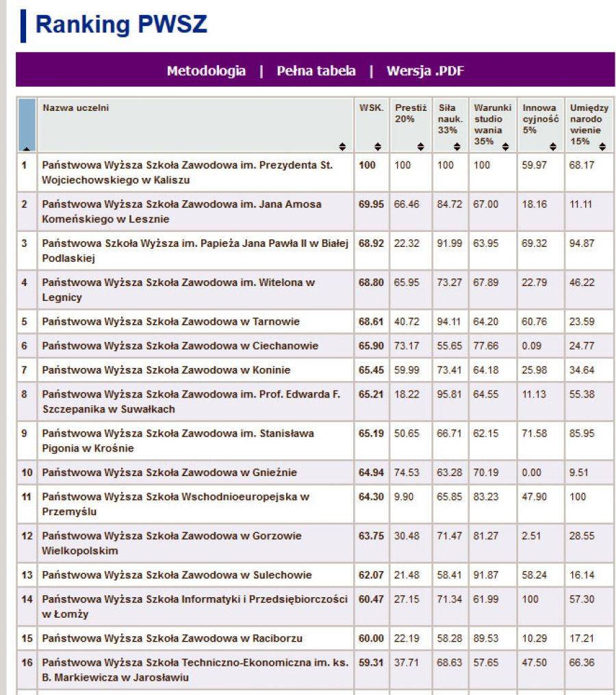Screen dimensions: 616x695
Task: Select the PWSZ w Ciechanowie row name
Action: point(180,345)
